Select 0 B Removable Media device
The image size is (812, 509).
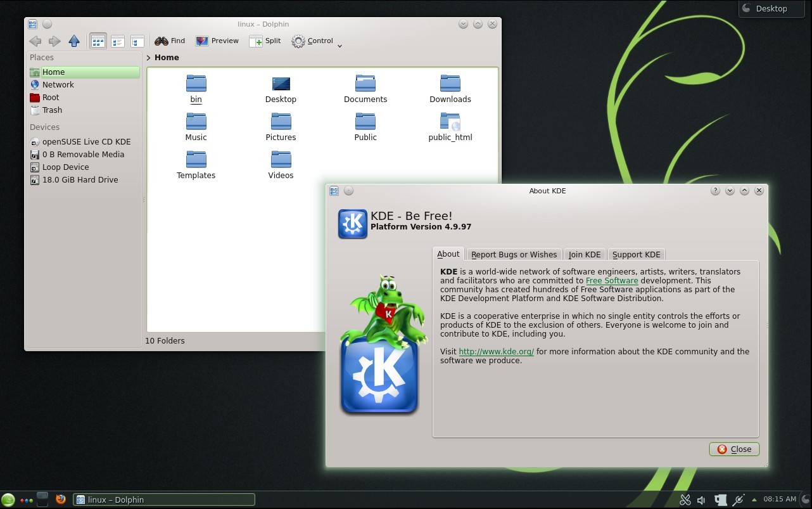84,155
